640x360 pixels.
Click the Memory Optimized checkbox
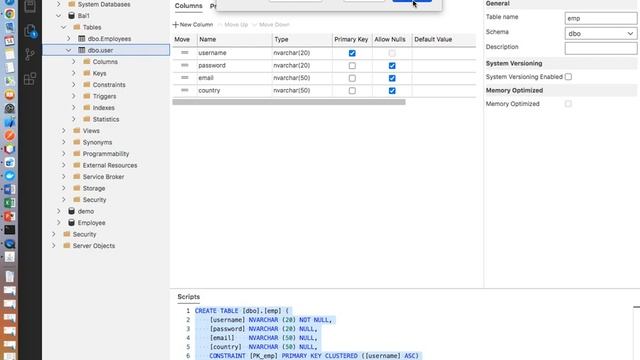[x=568, y=104]
